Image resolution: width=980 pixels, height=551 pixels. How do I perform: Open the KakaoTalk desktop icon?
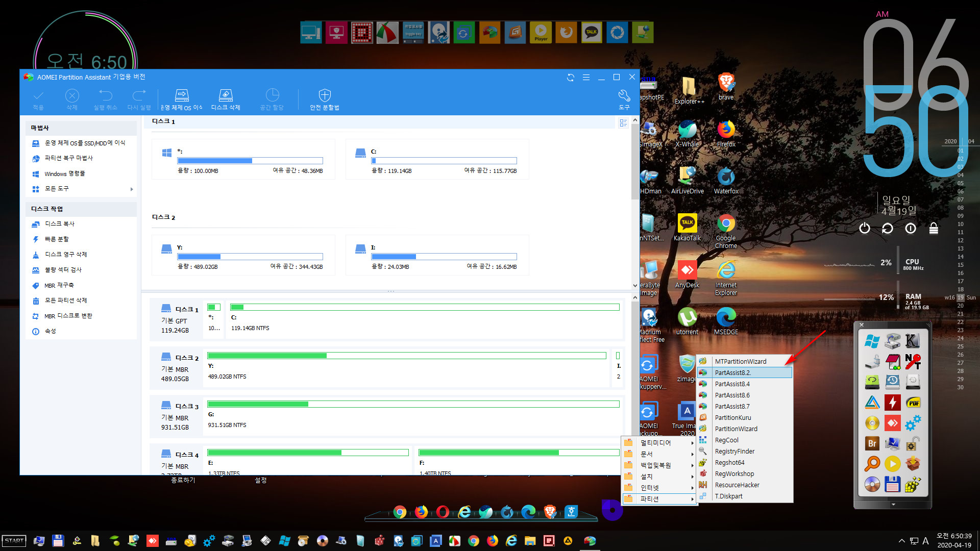point(687,227)
